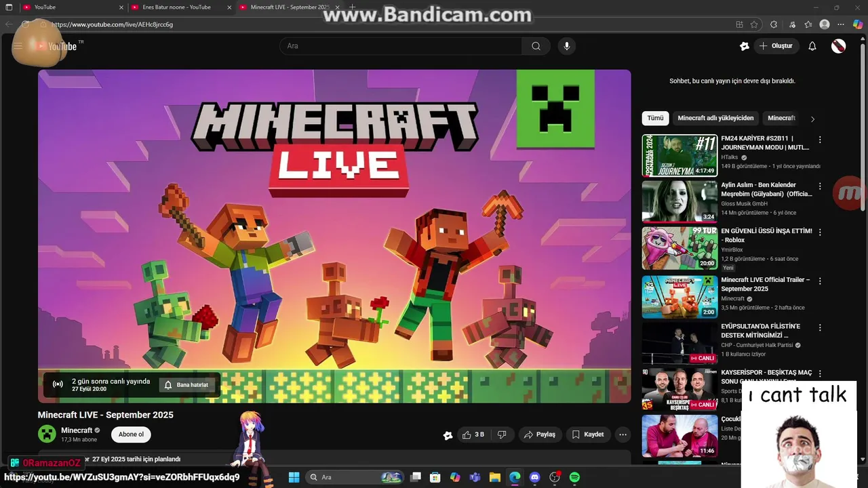This screenshot has height=488, width=868.
Task: Open CHP live stream thumbnail
Action: click(679, 343)
